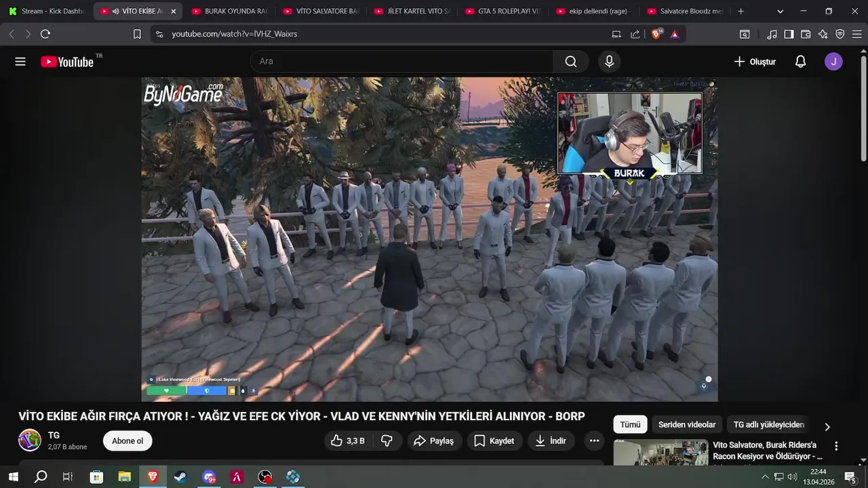
Task: Toggle the browser sidebar panel
Action: [789, 34]
